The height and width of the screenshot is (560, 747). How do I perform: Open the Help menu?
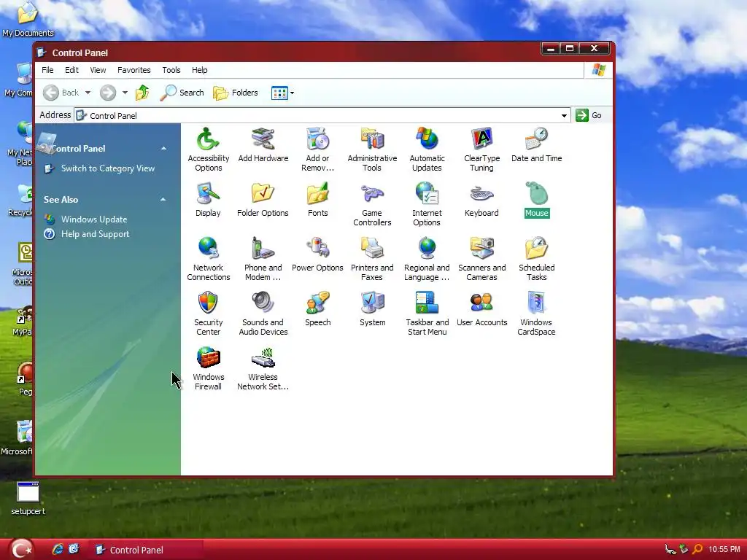coord(200,70)
